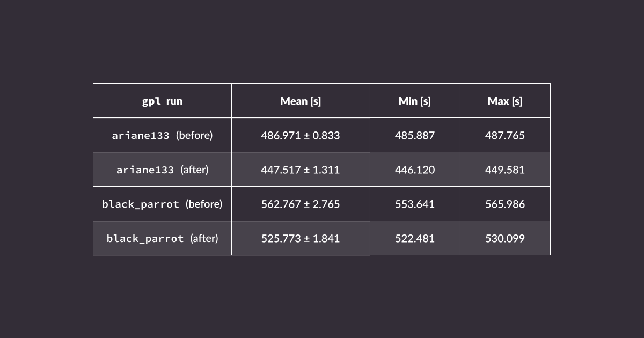644x338 pixels.
Task: Click the "Mean [s]" column header
Action: [301, 101]
